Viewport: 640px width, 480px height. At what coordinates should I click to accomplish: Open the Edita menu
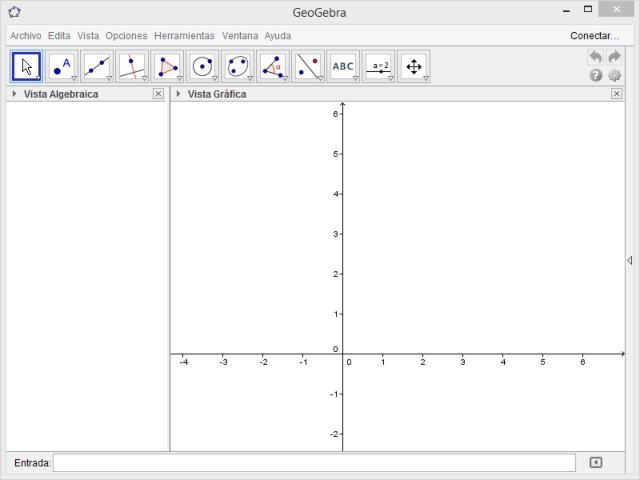59,36
